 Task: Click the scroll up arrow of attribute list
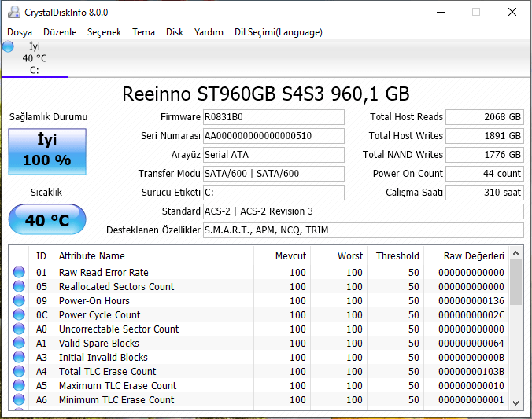click(515, 254)
